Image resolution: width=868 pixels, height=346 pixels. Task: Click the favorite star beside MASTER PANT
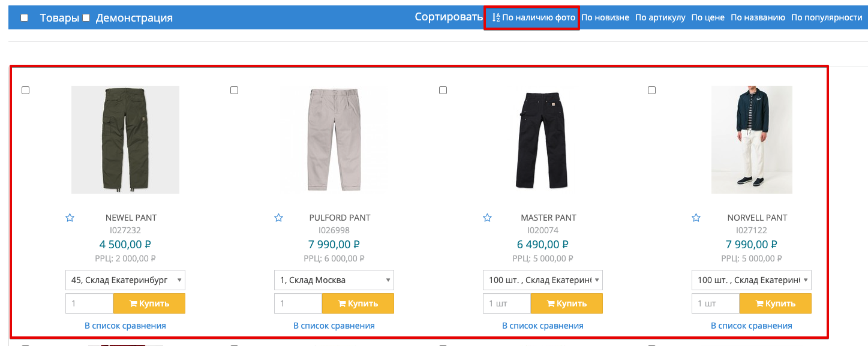[x=487, y=218]
